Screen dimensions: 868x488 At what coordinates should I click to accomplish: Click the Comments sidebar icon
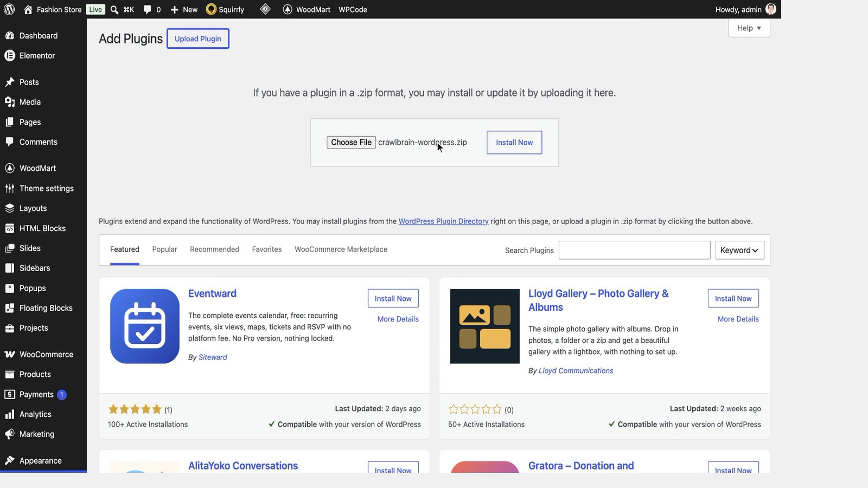[10, 142]
